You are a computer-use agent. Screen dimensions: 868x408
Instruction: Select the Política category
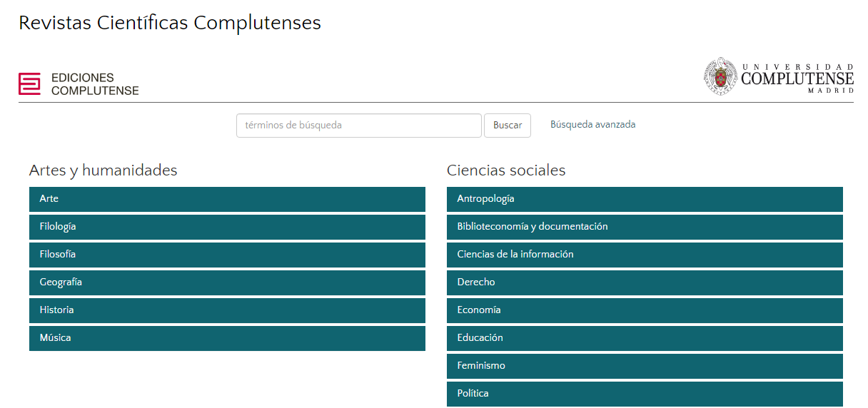(x=645, y=394)
